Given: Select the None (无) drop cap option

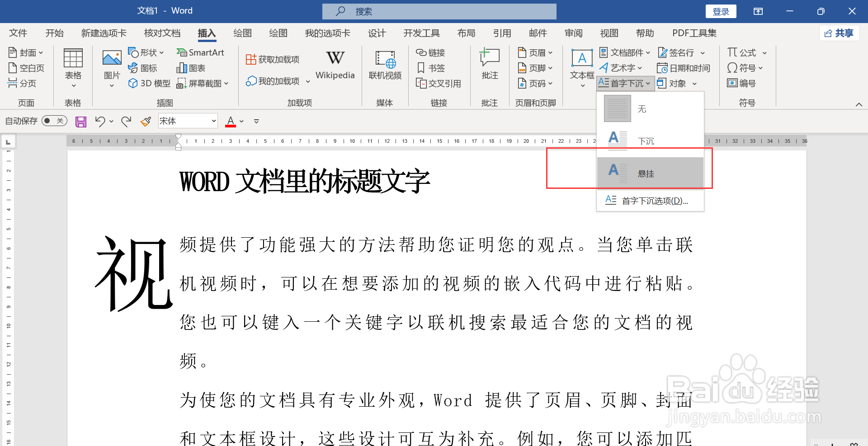Looking at the screenshot, I should click(x=650, y=108).
